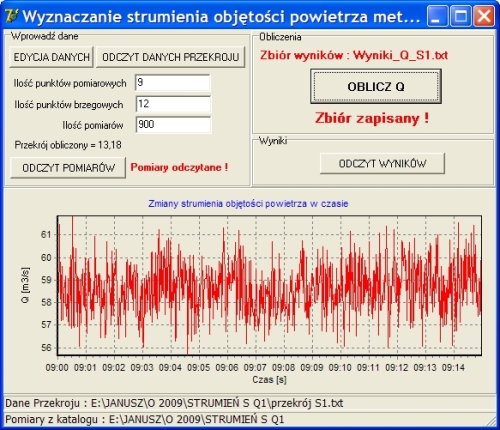The image size is (500, 430).
Task: Click the Pomiary z katalogu status line
Action: pos(145,419)
